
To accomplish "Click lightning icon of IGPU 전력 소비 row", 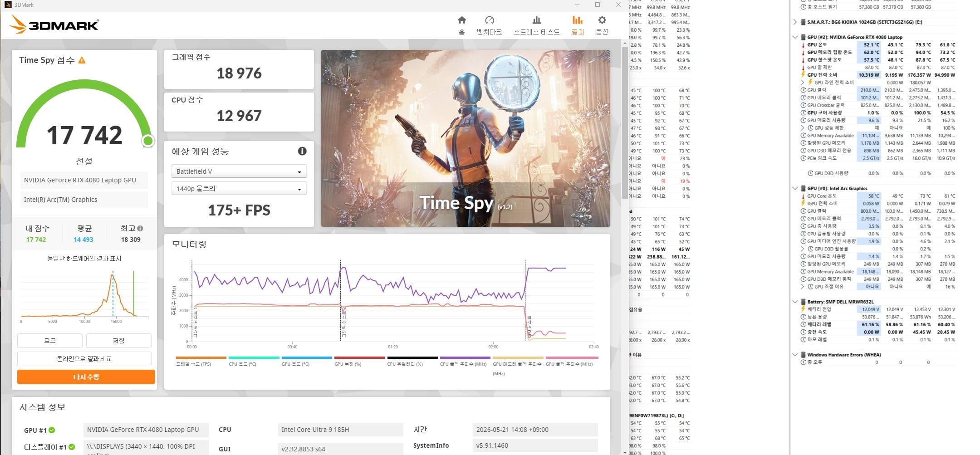I will click(x=803, y=204).
